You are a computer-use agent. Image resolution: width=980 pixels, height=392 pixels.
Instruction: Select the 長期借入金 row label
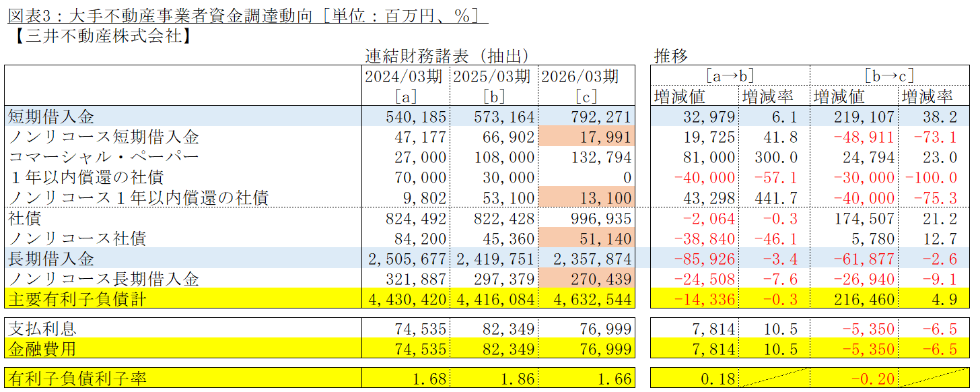(x=51, y=259)
